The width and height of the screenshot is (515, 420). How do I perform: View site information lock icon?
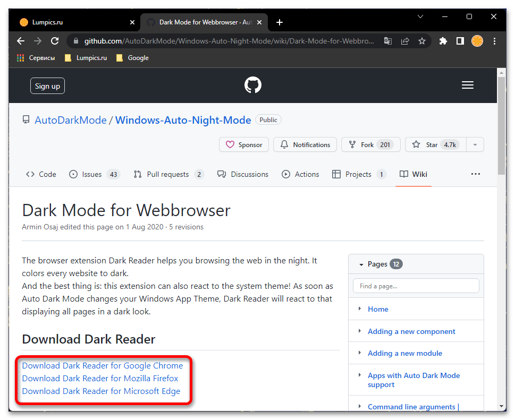tap(76, 41)
